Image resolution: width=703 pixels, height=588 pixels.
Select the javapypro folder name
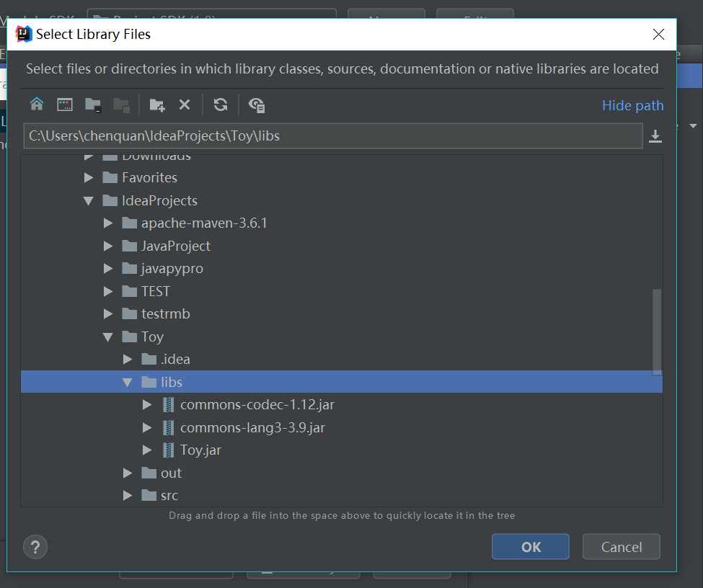click(172, 269)
